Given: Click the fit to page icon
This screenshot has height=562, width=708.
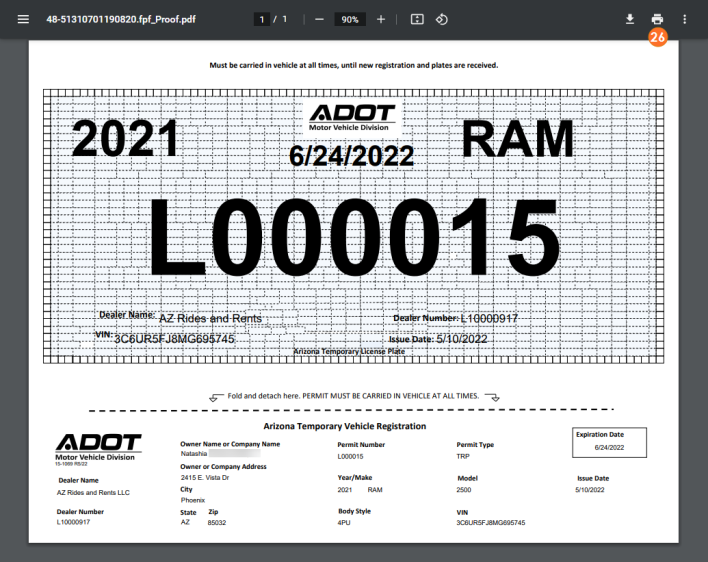Looking at the screenshot, I should coord(417,19).
